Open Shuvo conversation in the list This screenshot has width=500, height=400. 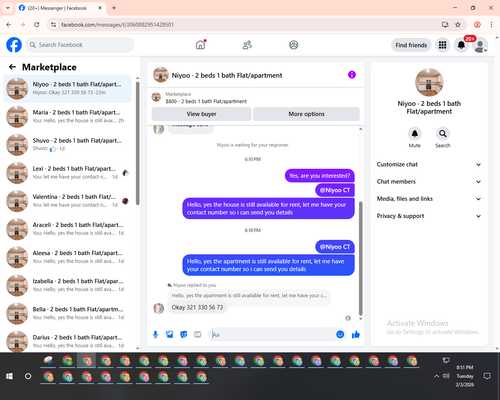[x=68, y=145]
